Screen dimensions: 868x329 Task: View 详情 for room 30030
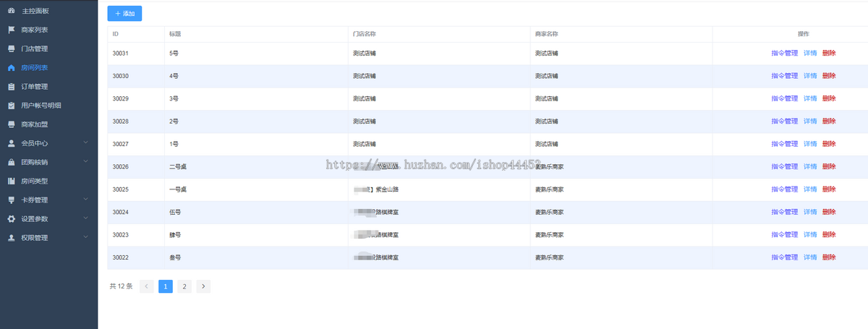[x=810, y=76]
